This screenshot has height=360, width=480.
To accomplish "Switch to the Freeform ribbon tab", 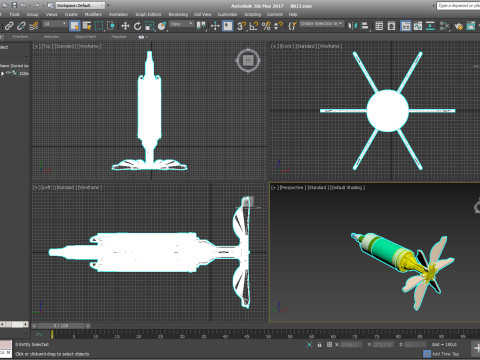I will 20,36.
